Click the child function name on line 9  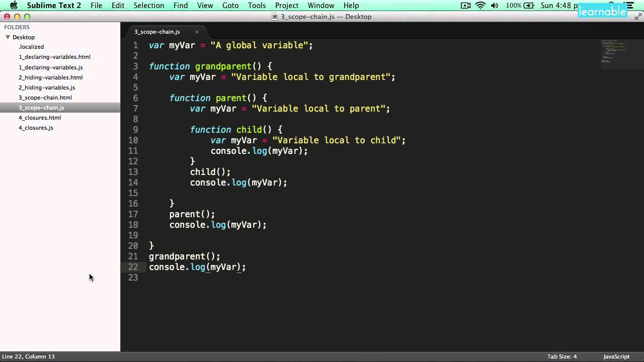(x=249, y=130)
